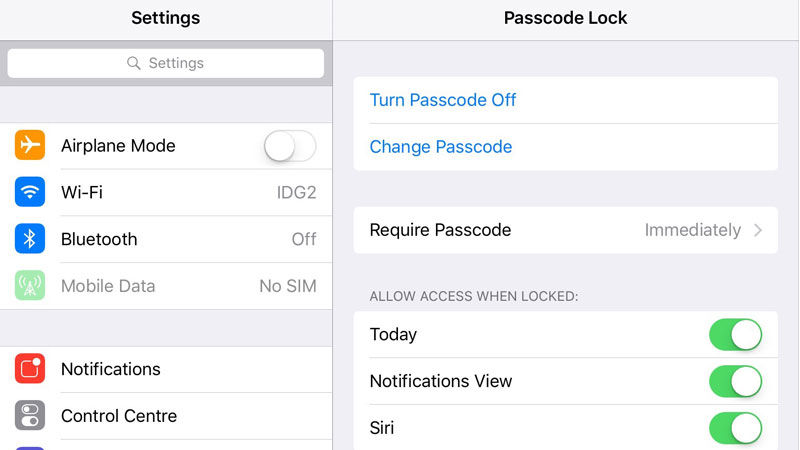Select the Bluetooth icon in sidebar
The image size is (800, 450).
click(x=30, y=239)
